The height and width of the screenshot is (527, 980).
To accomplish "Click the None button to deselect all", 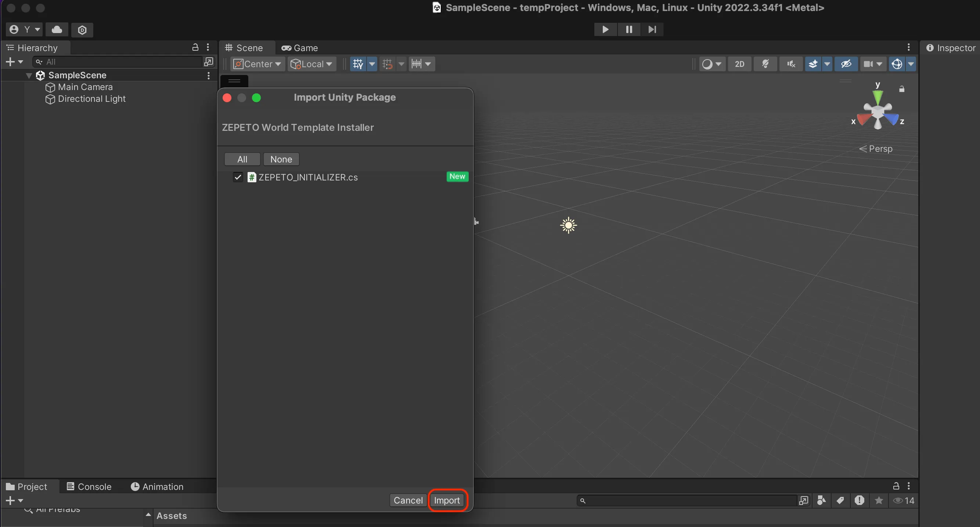I will [281, 159].
